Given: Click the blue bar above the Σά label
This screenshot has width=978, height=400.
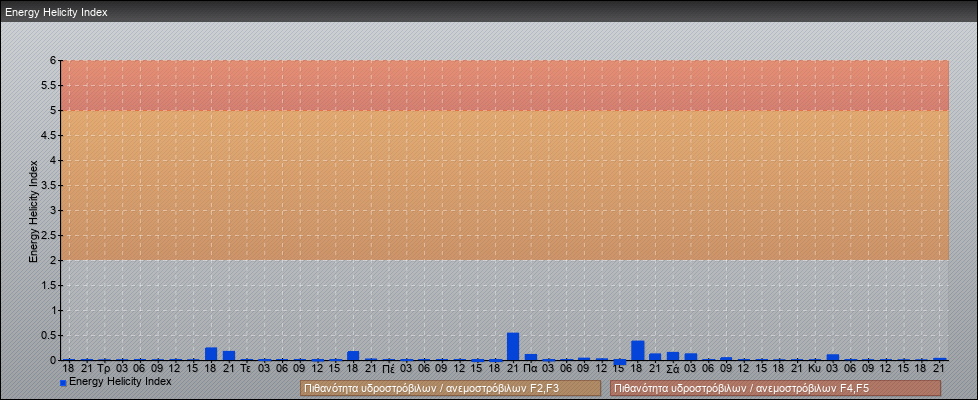Looking at the screenshot, I should (673, 356).
